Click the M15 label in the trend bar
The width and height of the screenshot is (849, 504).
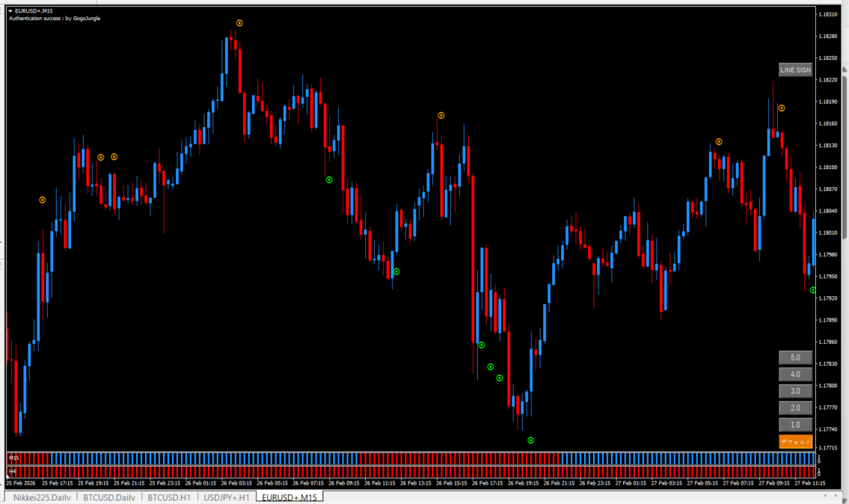coord(13,457)
